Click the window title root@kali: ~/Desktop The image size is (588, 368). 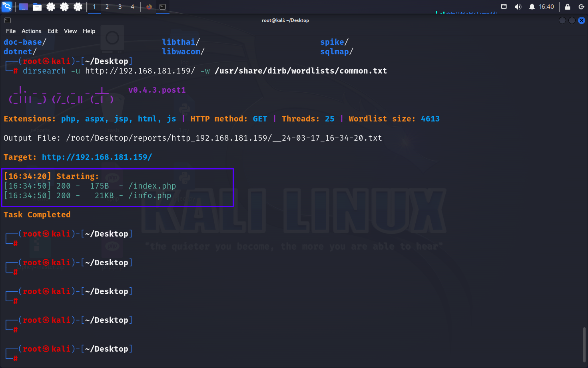285,20
